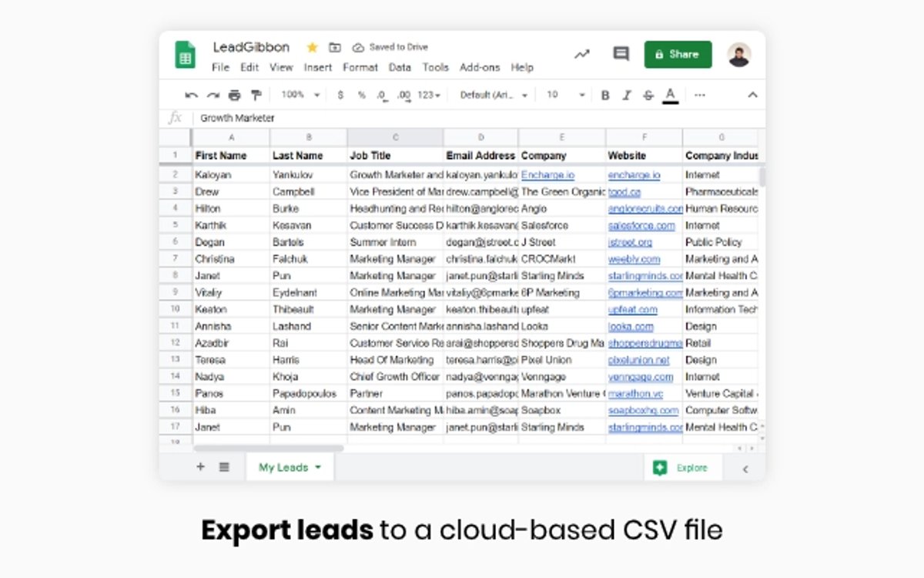Screen dimensions: 924x578
Task: Open the Tools menu
Action: (x=435, y=67)
